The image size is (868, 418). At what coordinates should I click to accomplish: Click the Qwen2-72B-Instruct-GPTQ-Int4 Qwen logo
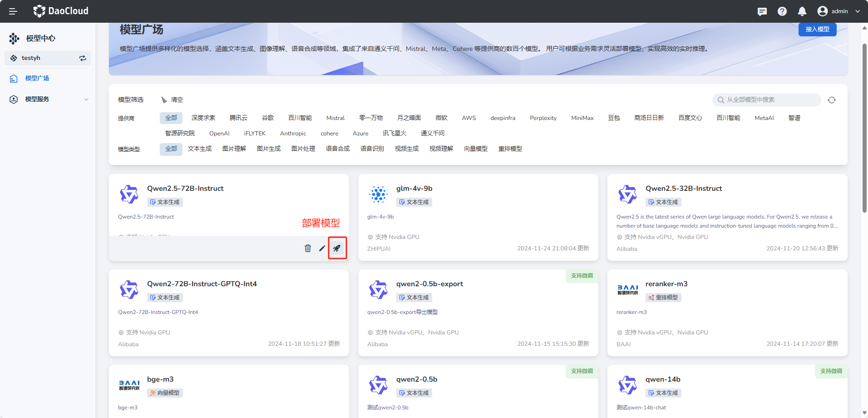coord(129,290)
